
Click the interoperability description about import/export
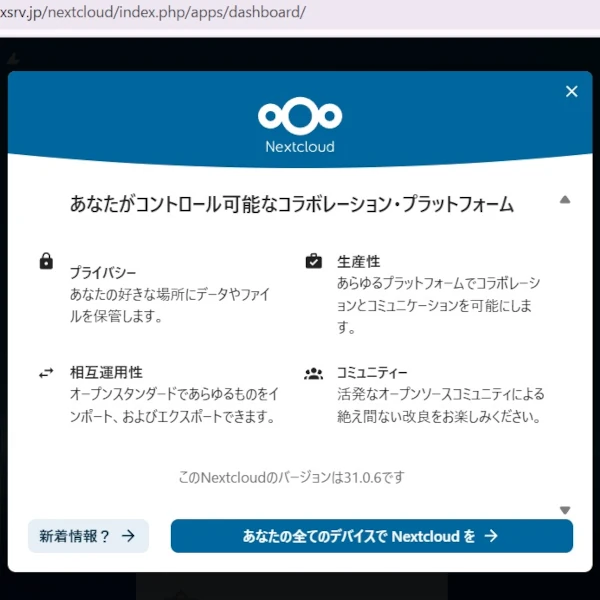[x=174, y=405]
